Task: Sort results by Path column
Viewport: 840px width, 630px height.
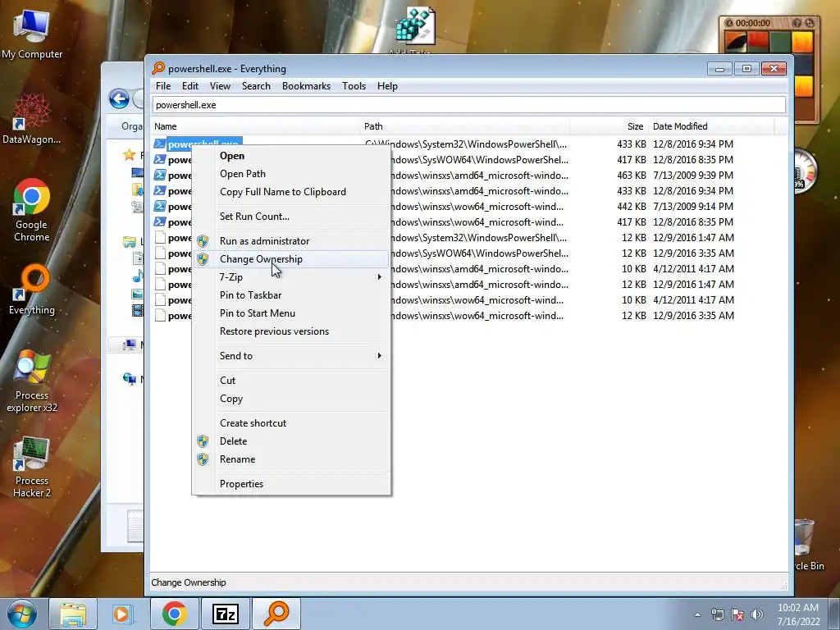Action: tap(464, 126)
